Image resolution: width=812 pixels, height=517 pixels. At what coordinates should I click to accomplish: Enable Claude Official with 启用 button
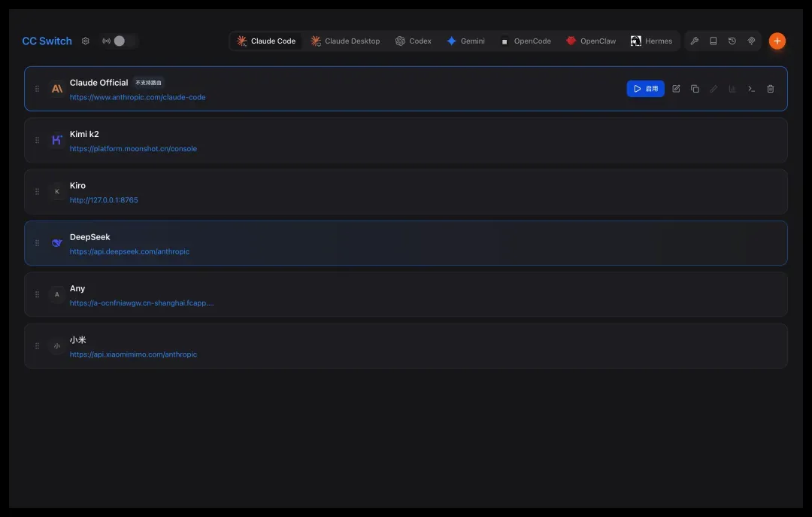click(645, 89)
